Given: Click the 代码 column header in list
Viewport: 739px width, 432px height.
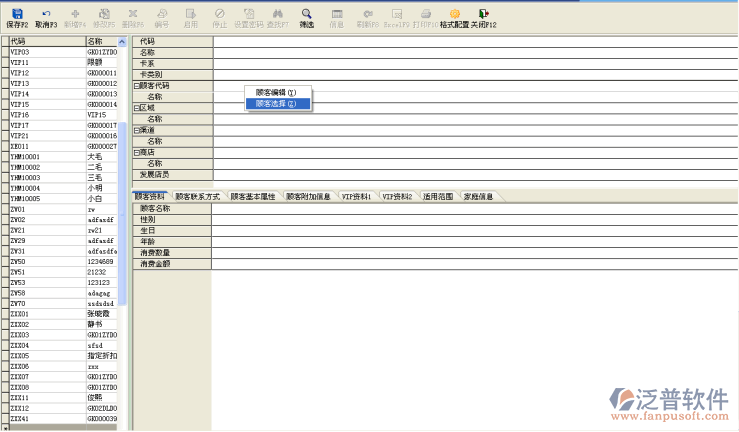Looking at the screenshot, I should point(45,41).
